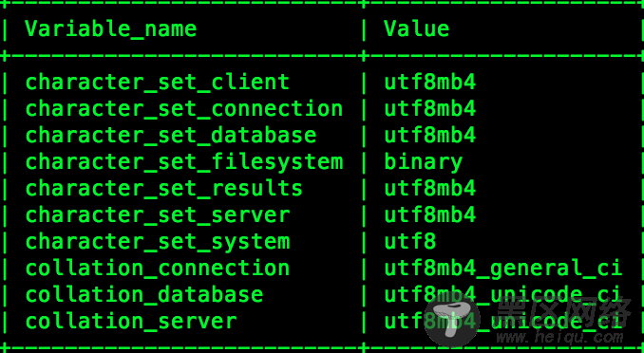Click the character_set_system variable name
Screen dimensions: 644x353
tap(158, 242)
